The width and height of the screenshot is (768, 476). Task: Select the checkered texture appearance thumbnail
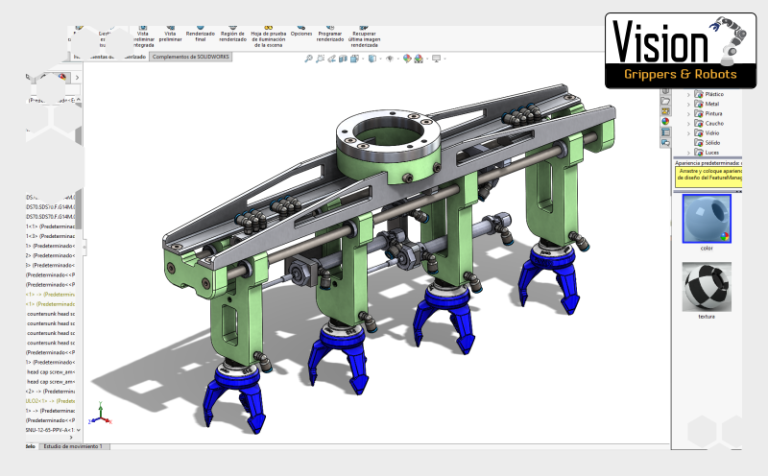click(707, 287)
